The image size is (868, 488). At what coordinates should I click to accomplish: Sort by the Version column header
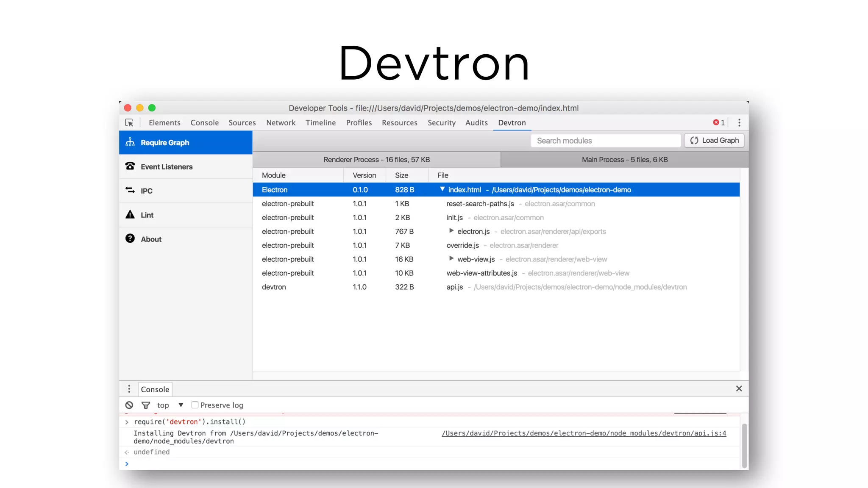(364, 175)
